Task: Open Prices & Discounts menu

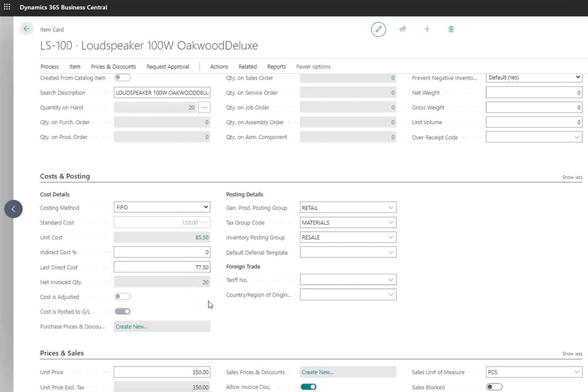Action: (x=113, y=67)
